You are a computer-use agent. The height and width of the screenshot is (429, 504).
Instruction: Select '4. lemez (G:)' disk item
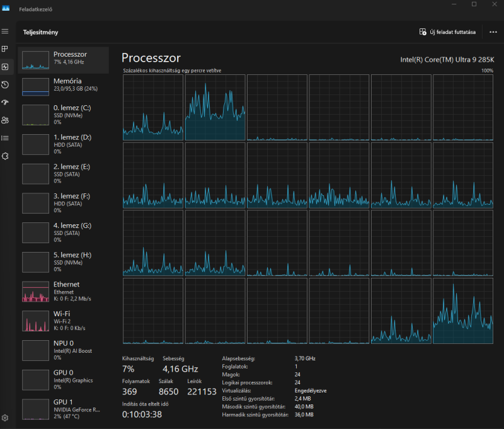[64, 232]
